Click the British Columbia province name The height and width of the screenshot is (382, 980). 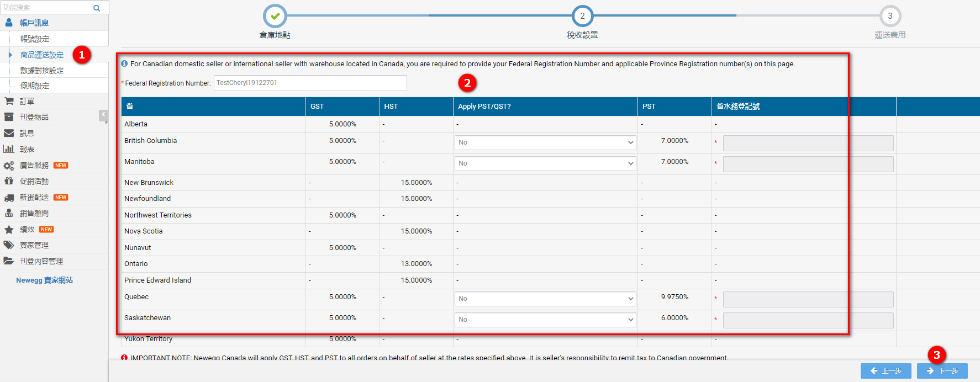[151, 141]
